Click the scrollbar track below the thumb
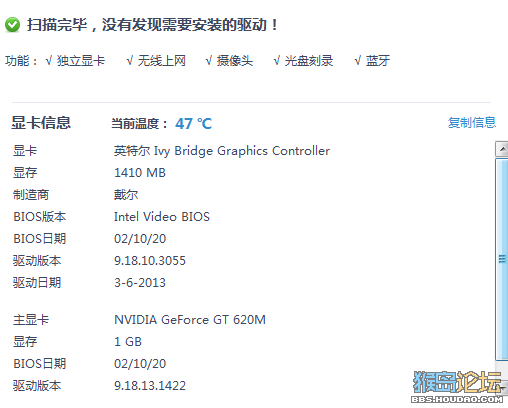This screenshot has height=408, width=508. 502,366
